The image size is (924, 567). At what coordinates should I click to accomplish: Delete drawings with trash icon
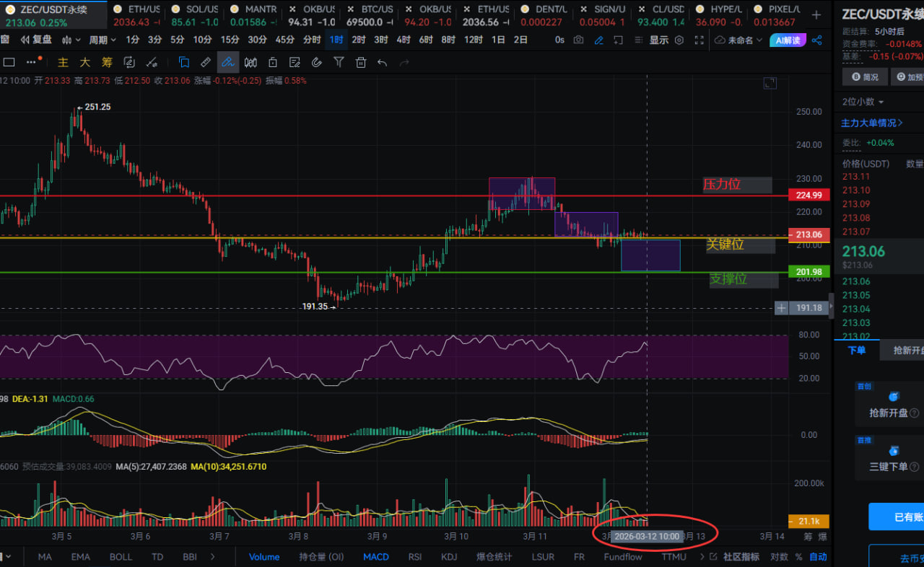[361, 63]
